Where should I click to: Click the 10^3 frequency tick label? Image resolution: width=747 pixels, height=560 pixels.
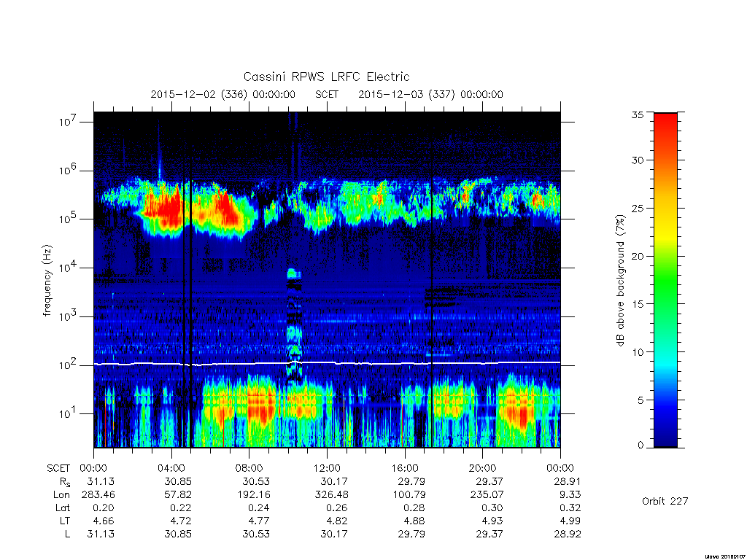68,316
